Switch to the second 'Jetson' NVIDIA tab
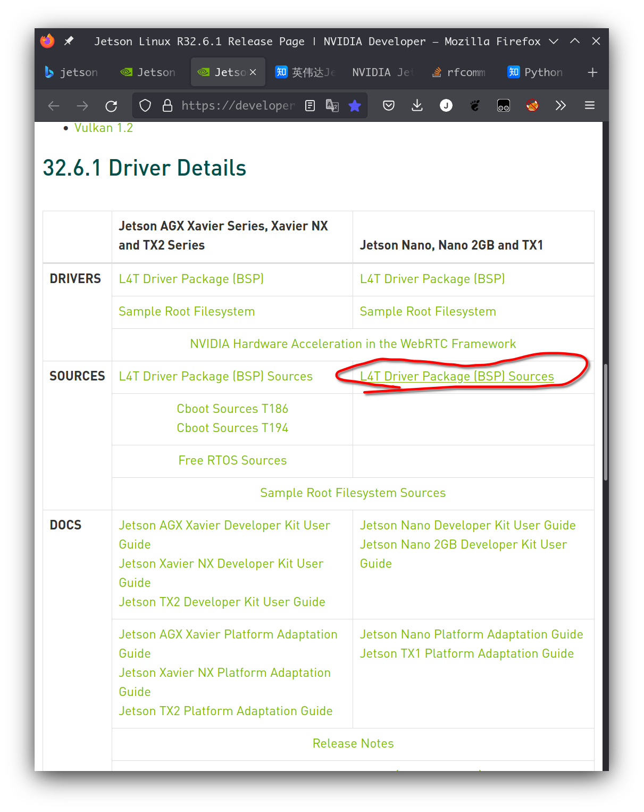 point(148,72)
